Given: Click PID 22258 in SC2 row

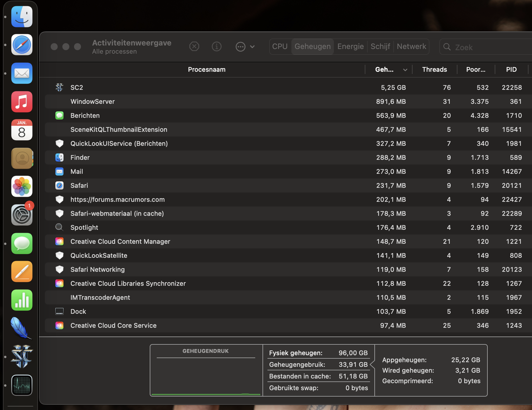Looking at the screenshot, I should pos(512,87).
